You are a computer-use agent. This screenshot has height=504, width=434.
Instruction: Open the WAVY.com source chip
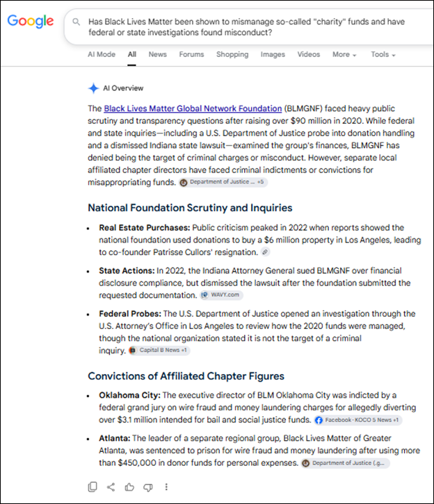tap(221, 295)
